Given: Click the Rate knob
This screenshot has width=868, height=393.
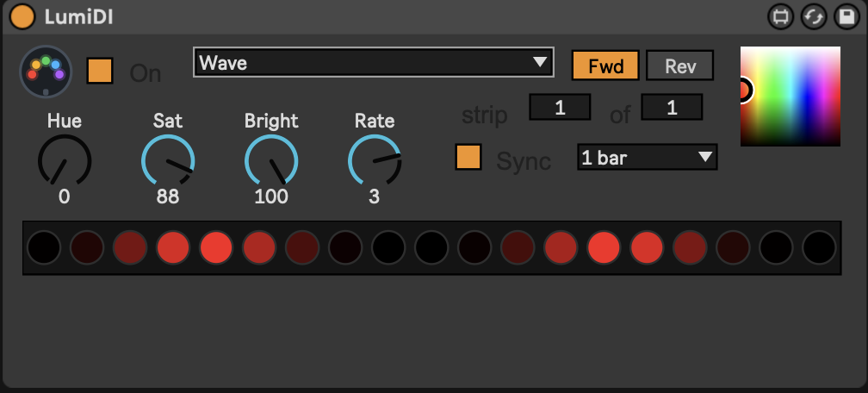Looking at the screenshot, I should [375, 161].
